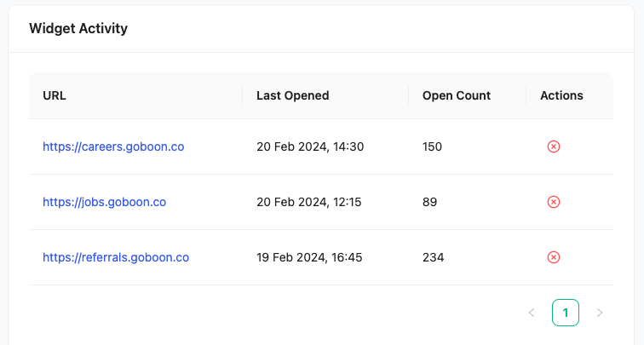Click the open count value 89
This screenshot has height=345, width=644.
point(429,202)
